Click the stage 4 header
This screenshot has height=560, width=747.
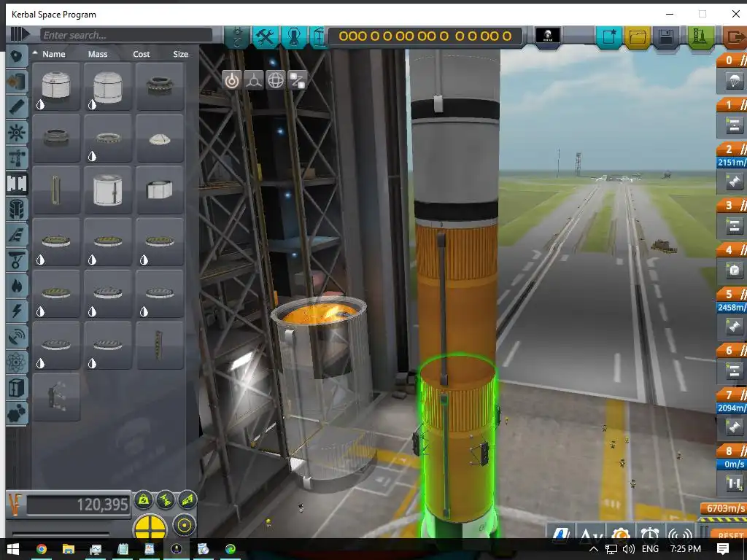(732, 250)
